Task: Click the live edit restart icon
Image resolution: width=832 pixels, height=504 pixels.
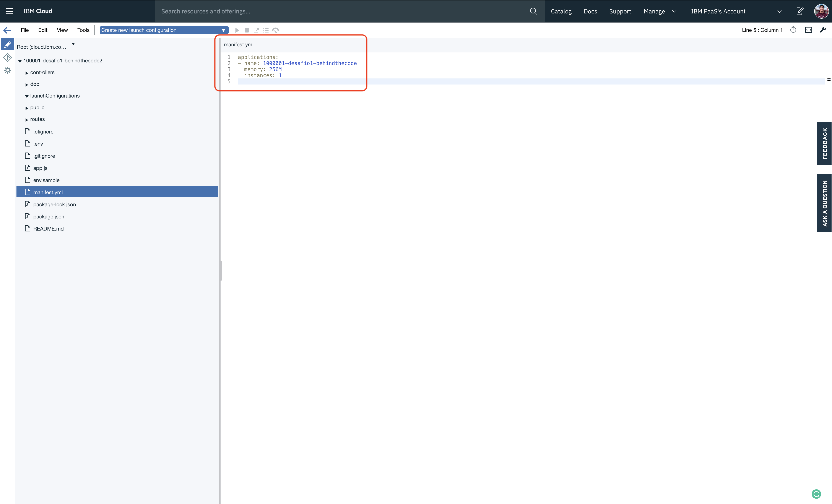Action: tap(276, 30)
